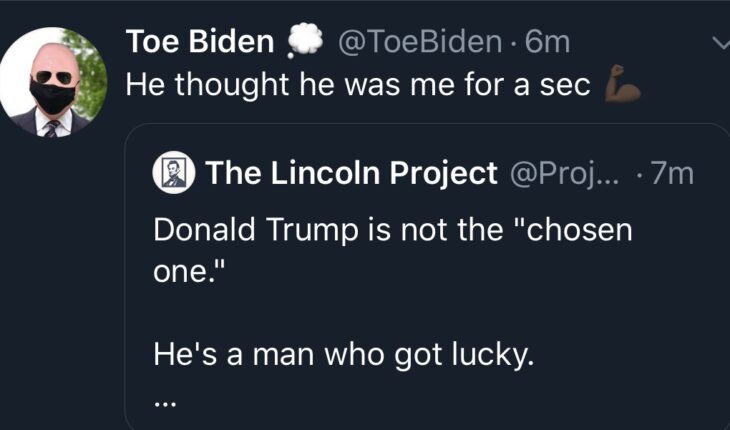Click The Lincoln Project account name
The height and width of the screenshot is (430, 730).
[x=350, y=174]
